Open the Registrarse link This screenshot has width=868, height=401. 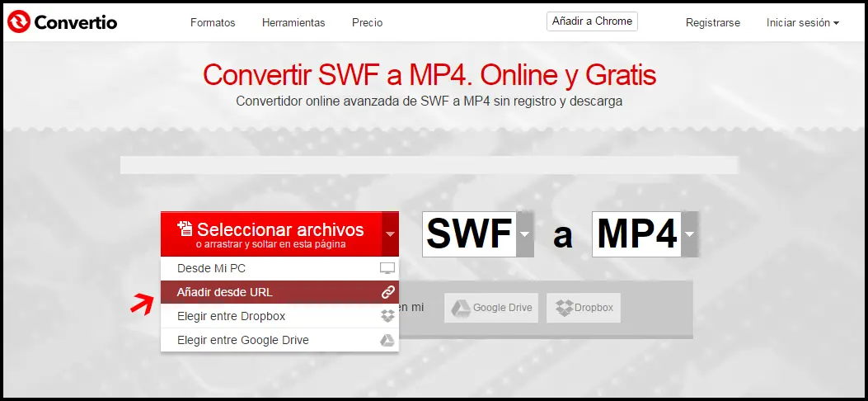[712, 23]
